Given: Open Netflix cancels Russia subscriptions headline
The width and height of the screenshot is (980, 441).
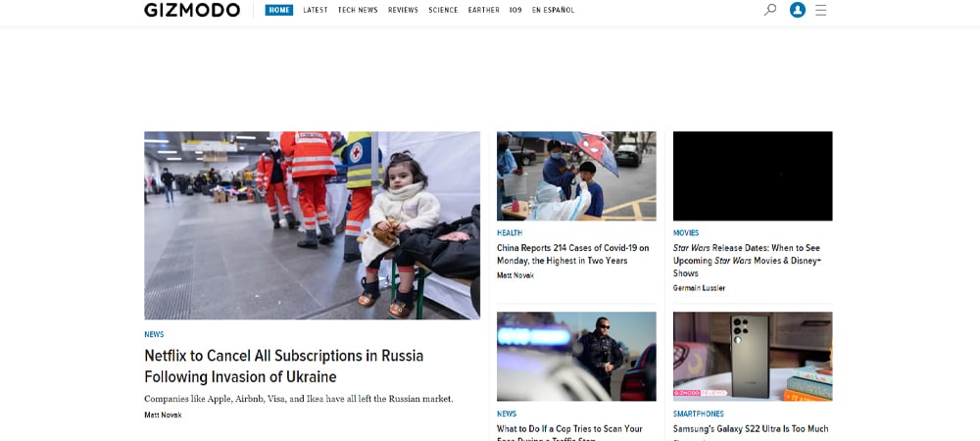Looking at the screenshot, I should pyautogui.click(x=284, y=367).
